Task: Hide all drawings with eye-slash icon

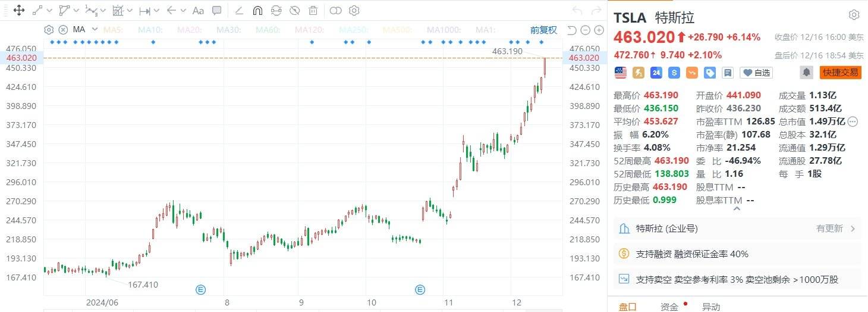Action: [x=294, y=10]
